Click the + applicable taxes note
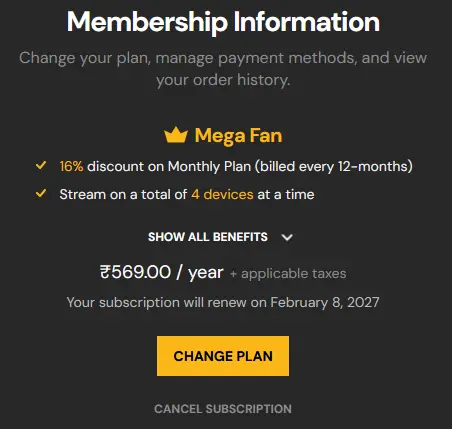The width and height of the screenshot is (452, 429). pos(288,274)
